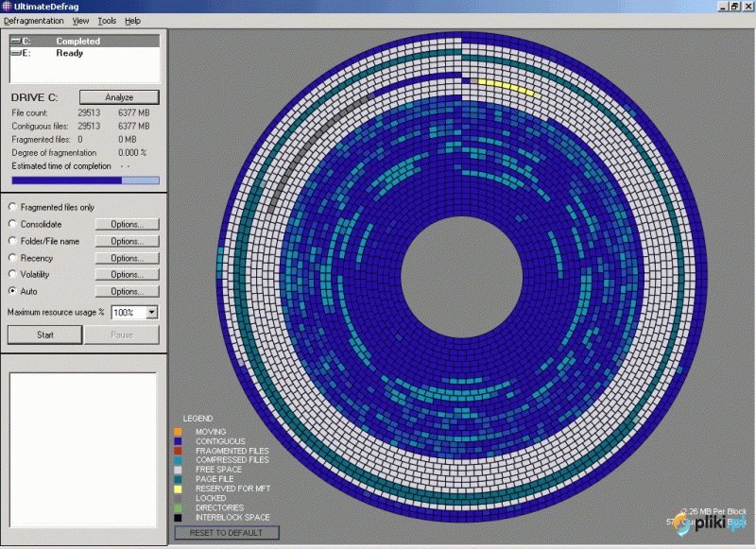
Task: Click the Analyze button
Action: [x=119, y=97]
